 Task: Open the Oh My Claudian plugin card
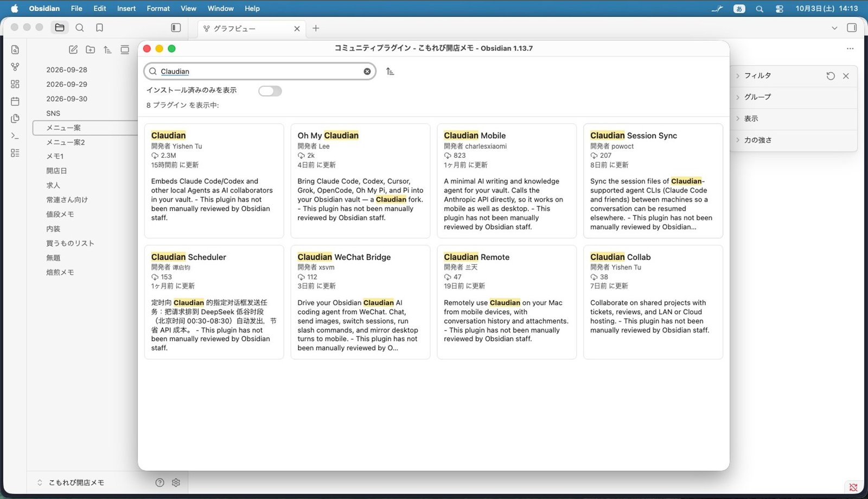point(360,181)
